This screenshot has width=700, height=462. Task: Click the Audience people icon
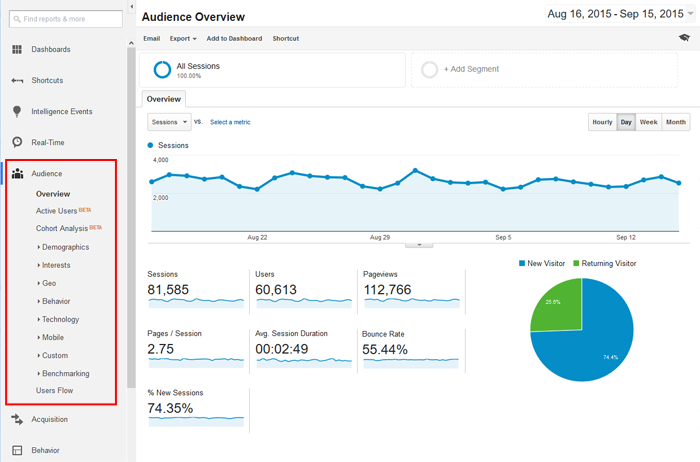(x=17, y=174)
